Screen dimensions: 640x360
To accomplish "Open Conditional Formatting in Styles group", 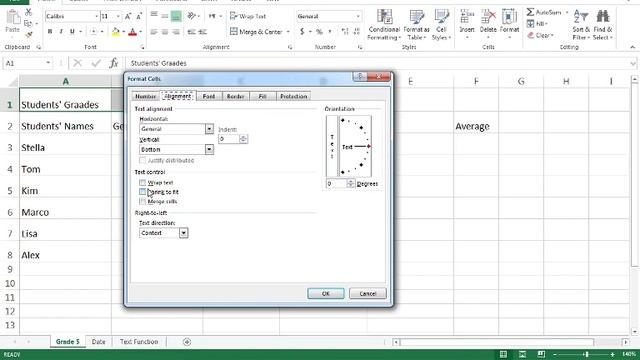I will 384,24.
